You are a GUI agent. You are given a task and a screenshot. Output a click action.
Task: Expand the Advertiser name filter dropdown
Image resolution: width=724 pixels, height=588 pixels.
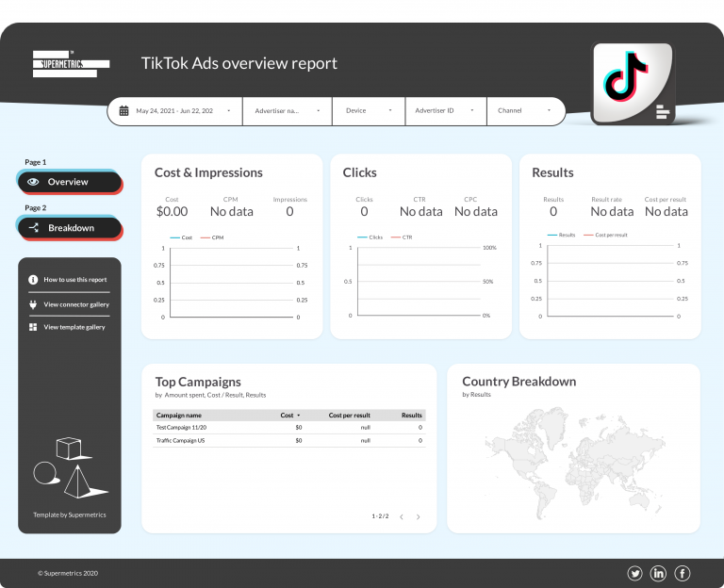288,111
